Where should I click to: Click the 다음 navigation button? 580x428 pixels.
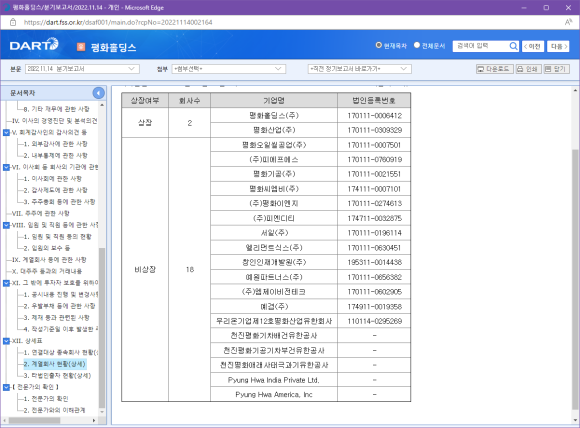coord(558,46)
